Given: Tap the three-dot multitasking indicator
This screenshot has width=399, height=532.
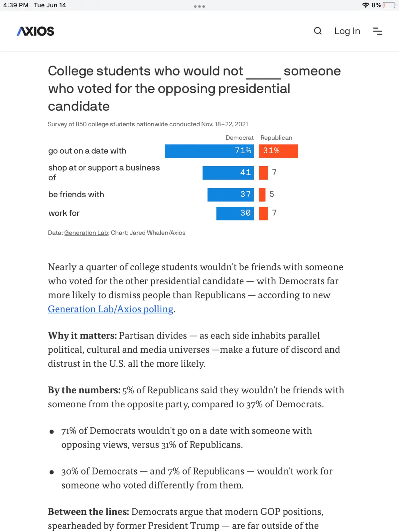Looking at the screenshot, I should pyautogui.click(x=199, y=6).
